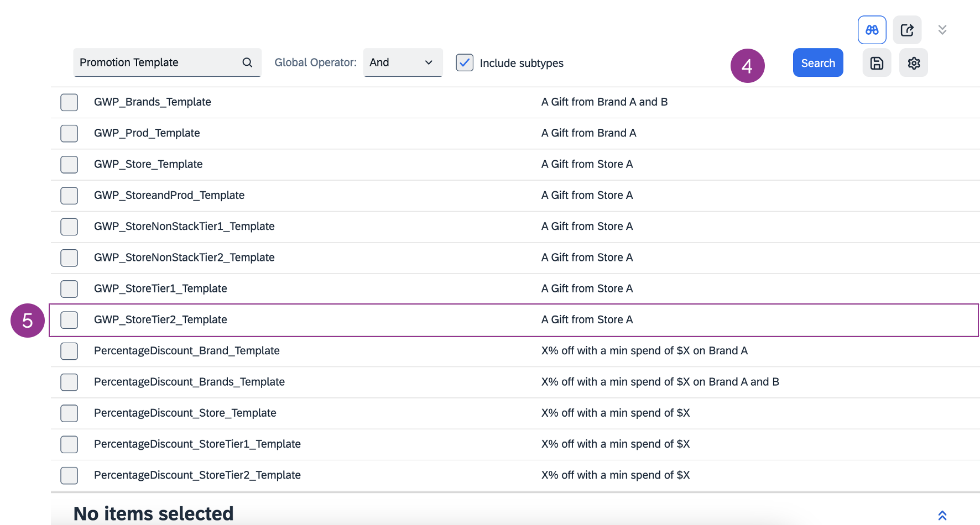Open the PercentageDiscount_Brands_Template row
980x525 pixels.
pyautogui.click(x=189, y=382)
